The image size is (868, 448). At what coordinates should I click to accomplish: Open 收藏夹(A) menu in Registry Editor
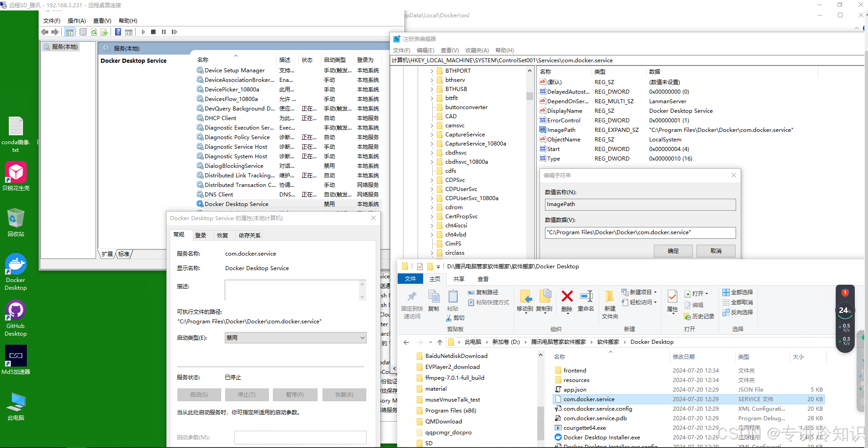477,50
